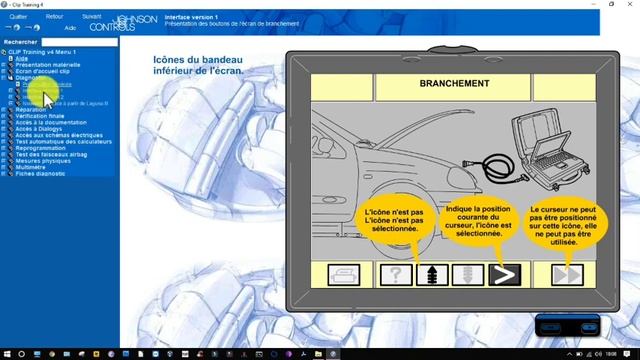Open the Vérification finale tree entry
Screen dimensions: 640x360
point(40,116)
